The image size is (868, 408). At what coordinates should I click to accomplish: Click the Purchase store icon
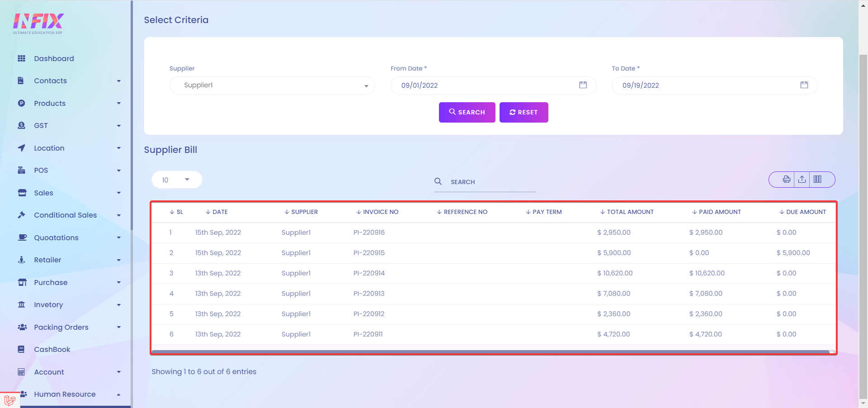[22, 282]
